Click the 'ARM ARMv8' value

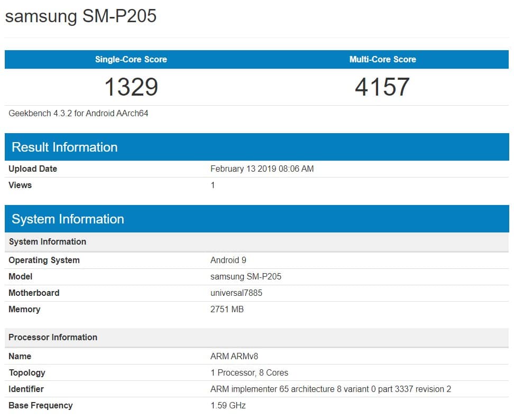coord(234,357)
